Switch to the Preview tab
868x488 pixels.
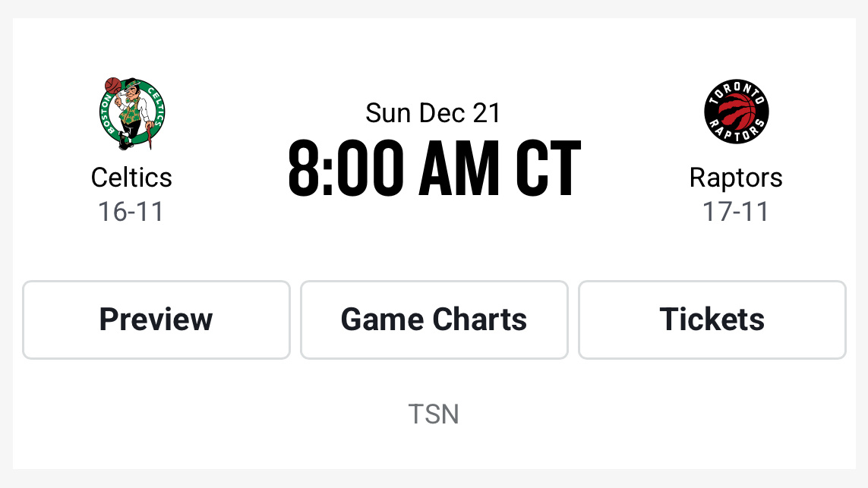156,320
